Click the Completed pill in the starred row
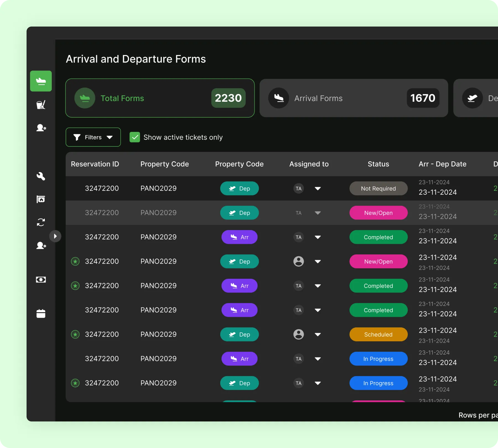The image size is (498, 448). click(378, 286)
